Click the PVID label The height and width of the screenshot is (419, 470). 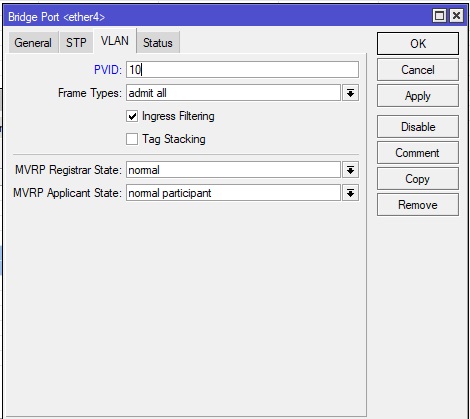[108, 70]
